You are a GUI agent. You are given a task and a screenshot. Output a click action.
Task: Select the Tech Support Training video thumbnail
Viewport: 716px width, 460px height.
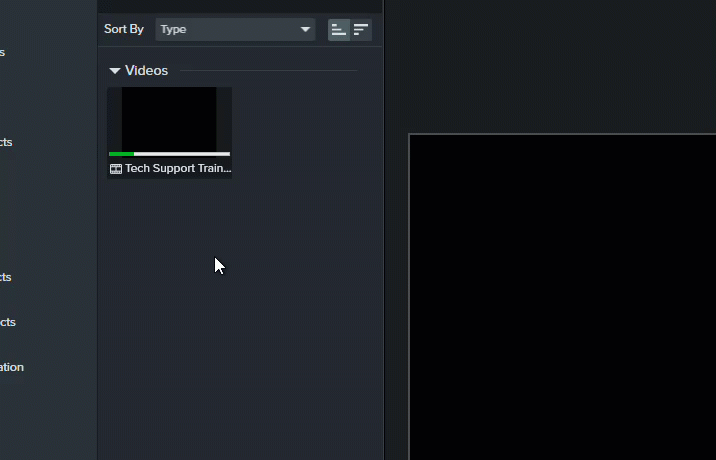(x=169, y=119)
